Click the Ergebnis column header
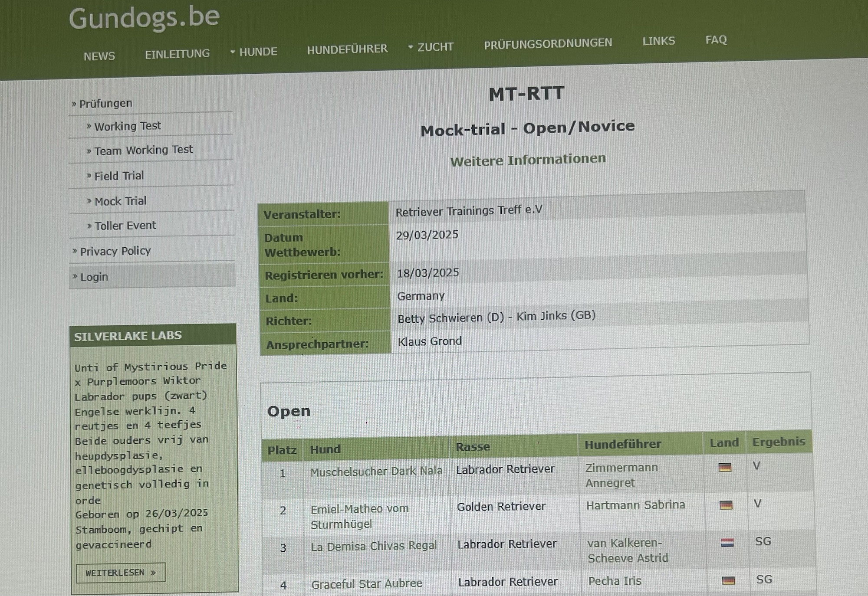Screen dimensions: 868x596 [x=779, y=442]
